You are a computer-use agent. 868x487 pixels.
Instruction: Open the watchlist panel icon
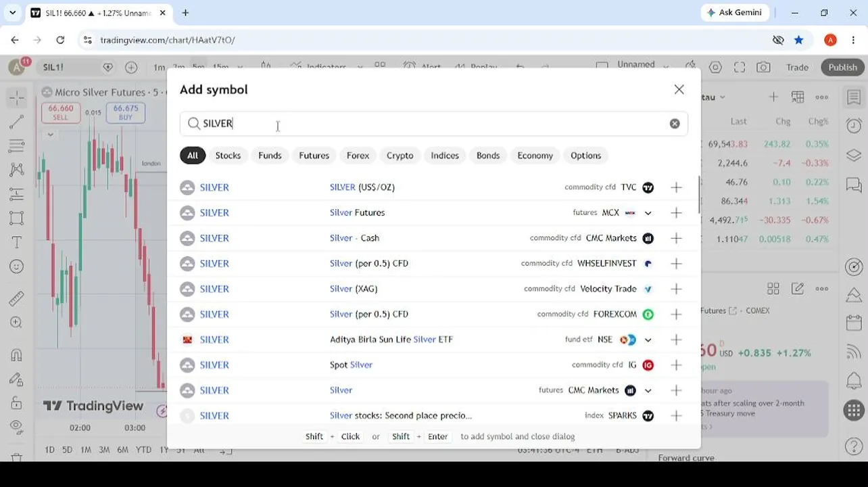(854, 97)
